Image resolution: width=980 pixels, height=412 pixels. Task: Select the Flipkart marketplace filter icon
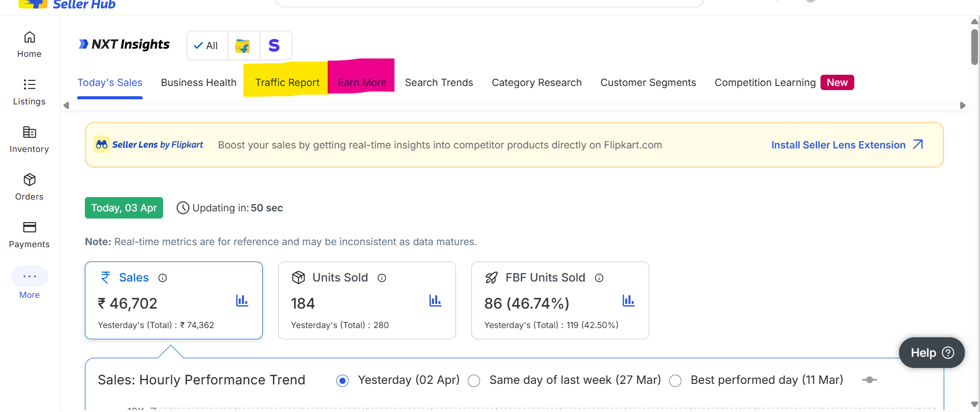(243, 46)
